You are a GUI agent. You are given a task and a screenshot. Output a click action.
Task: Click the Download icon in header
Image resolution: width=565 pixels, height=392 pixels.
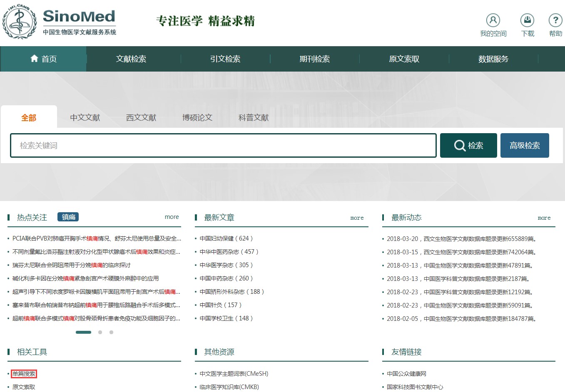coord(527,20)
